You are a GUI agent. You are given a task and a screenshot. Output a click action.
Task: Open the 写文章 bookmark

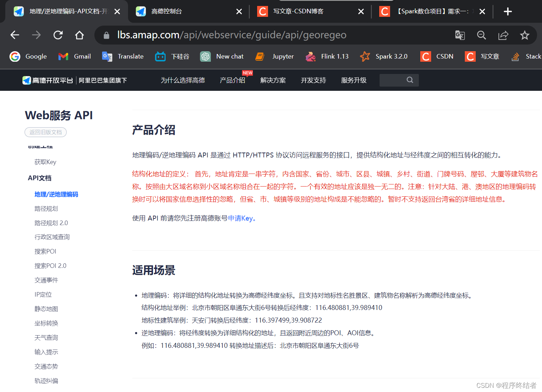[x=482, y=56]
